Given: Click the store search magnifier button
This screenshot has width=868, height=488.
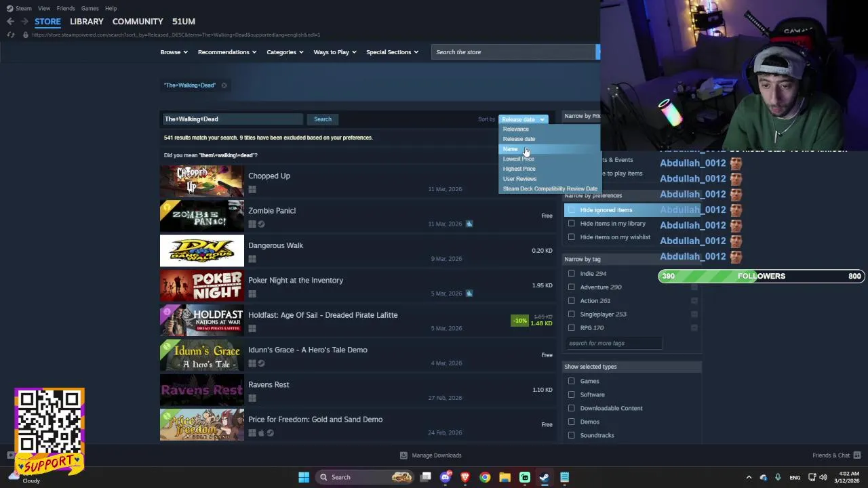Looking at the screenshot, I should [597, 52].
